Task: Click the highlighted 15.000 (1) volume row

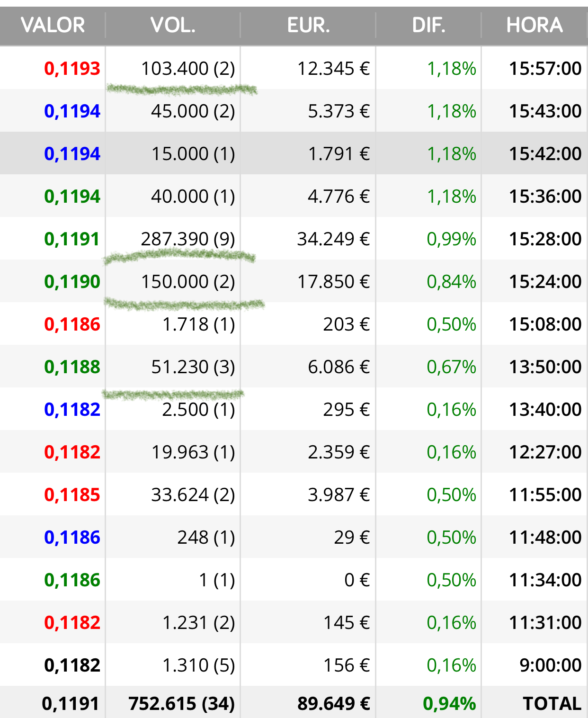Action: pyautogui.click(x=294, y=153)
